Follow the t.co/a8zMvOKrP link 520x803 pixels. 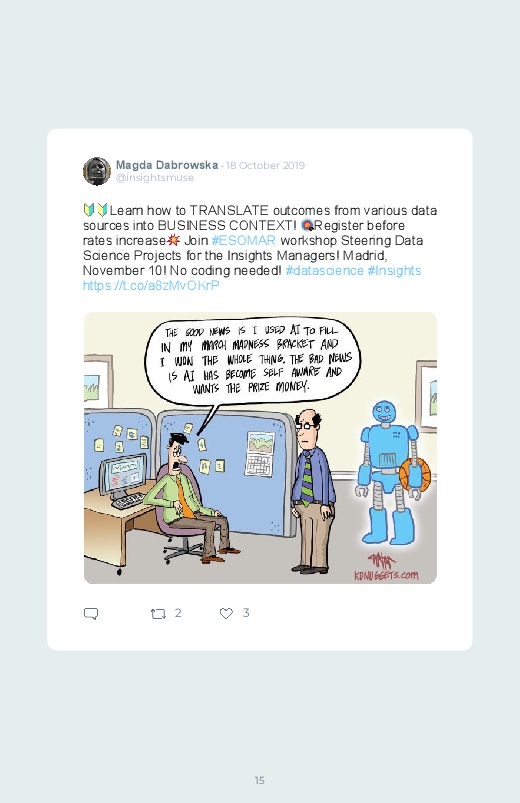pos(151,285)
